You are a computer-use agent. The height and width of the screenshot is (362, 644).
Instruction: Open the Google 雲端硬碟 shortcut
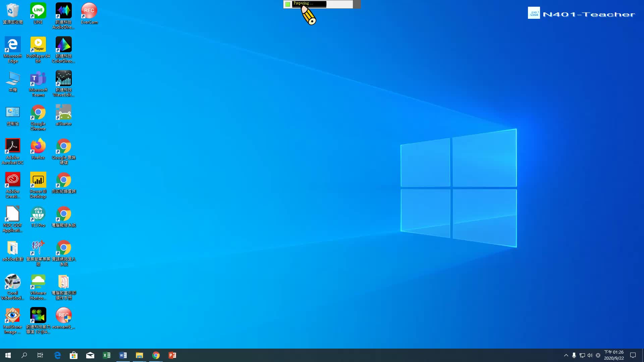[x=63, y=151]
